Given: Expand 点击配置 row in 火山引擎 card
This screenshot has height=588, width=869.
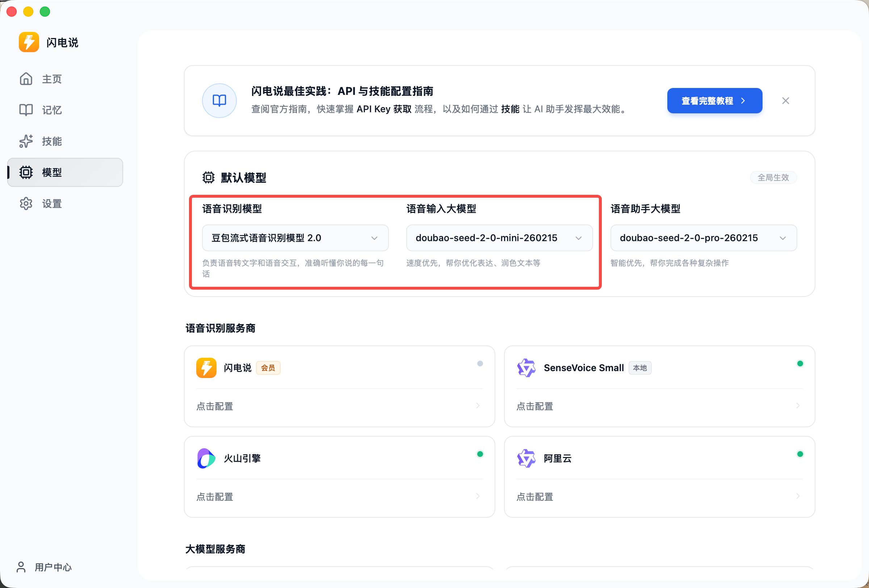Looking at the screenshot, I should [x=340, y=496].
